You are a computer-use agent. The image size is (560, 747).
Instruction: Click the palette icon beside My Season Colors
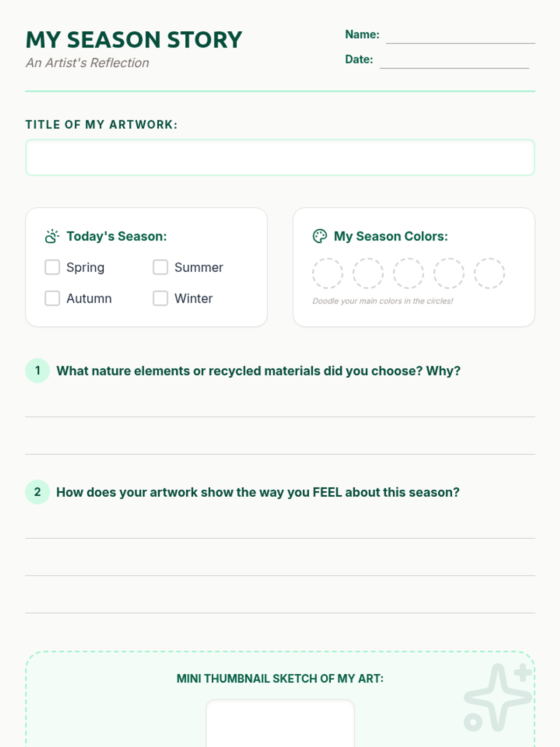pyautogui.click(x=320, y=236)
